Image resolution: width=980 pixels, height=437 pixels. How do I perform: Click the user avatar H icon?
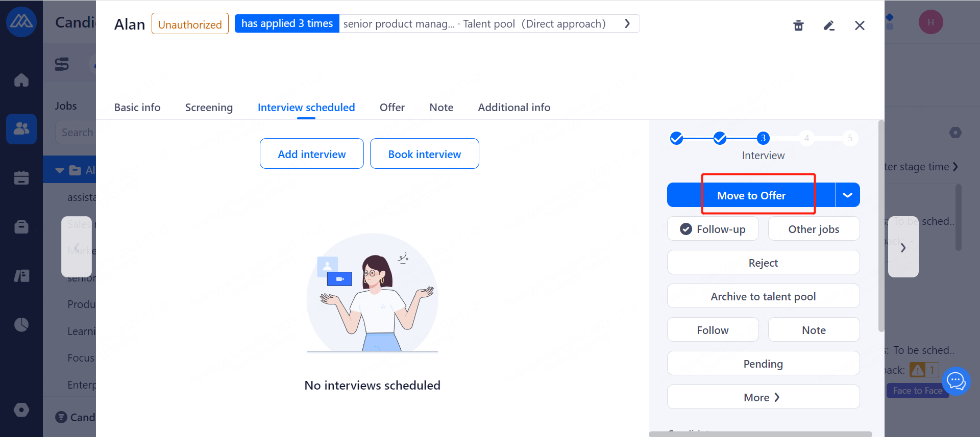[931, 22]
